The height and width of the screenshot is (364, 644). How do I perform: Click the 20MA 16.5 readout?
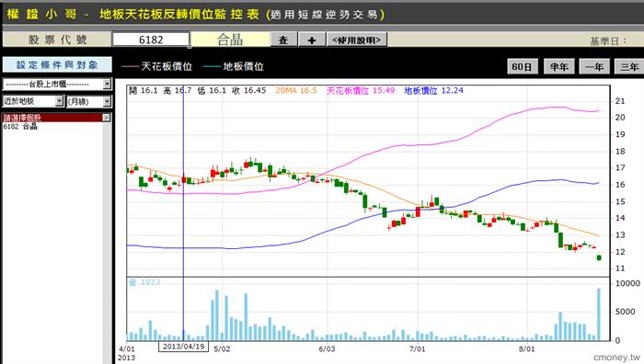(296, 90)
